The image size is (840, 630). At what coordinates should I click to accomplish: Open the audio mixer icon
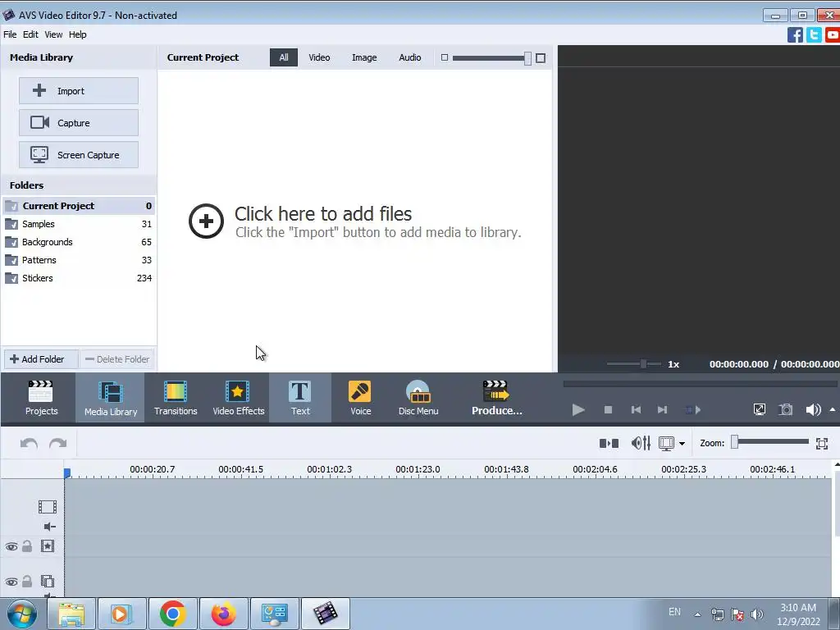[640, 443]
